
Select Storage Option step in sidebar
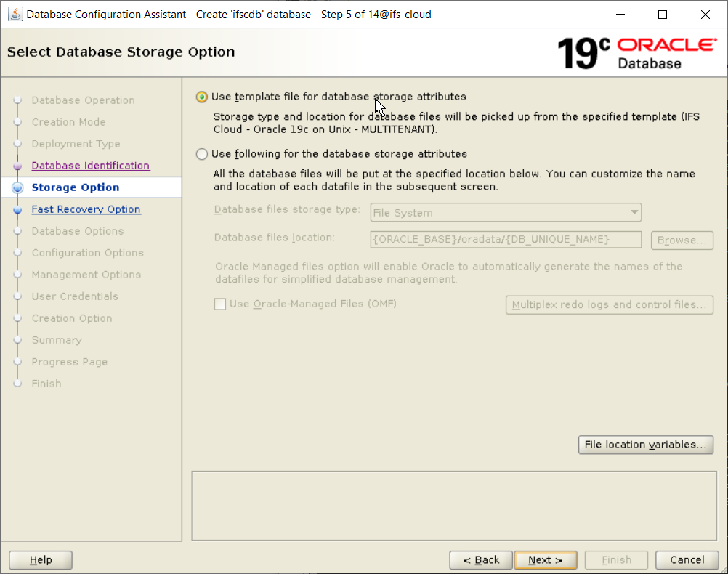76,187
